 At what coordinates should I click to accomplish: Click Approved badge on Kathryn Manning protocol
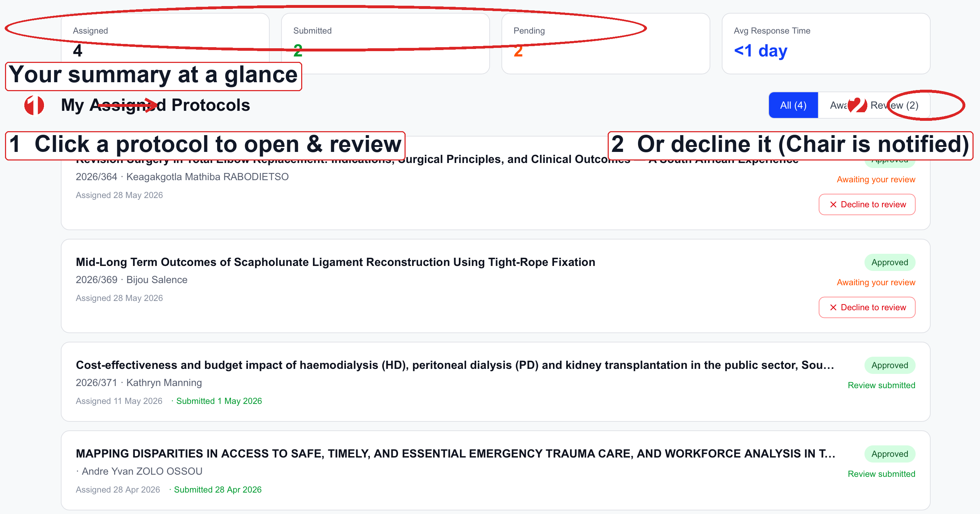coord(890,365)
